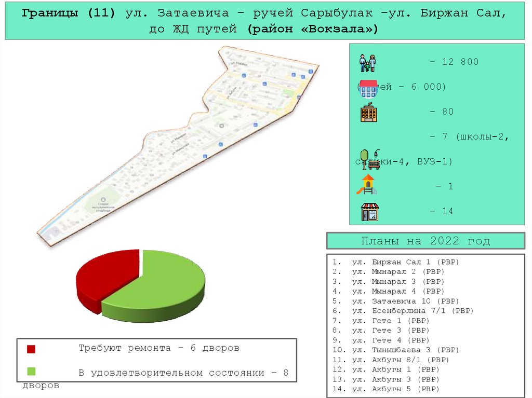This screenshot has height=398, width=532.
Task: Click the playground slide icon
Action: (x=367, y=185)
